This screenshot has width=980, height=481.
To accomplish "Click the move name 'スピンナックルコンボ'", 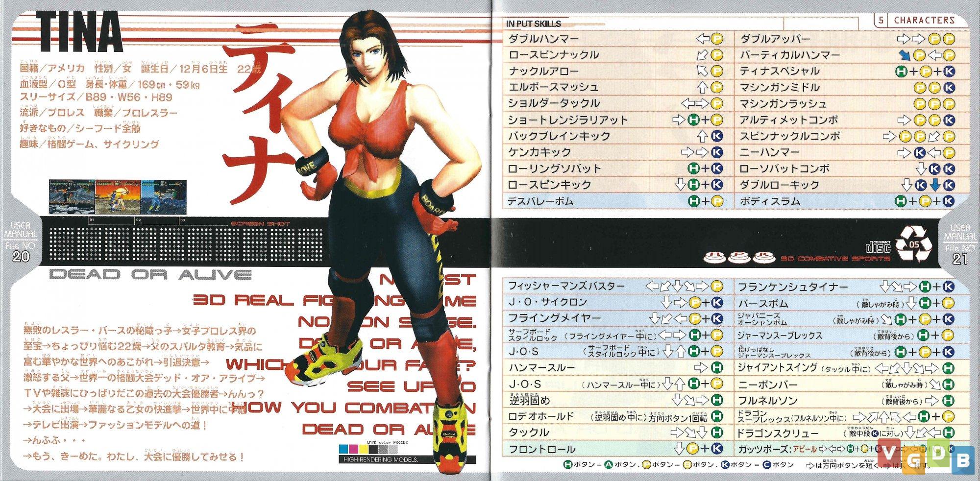I will click(789, 136).
